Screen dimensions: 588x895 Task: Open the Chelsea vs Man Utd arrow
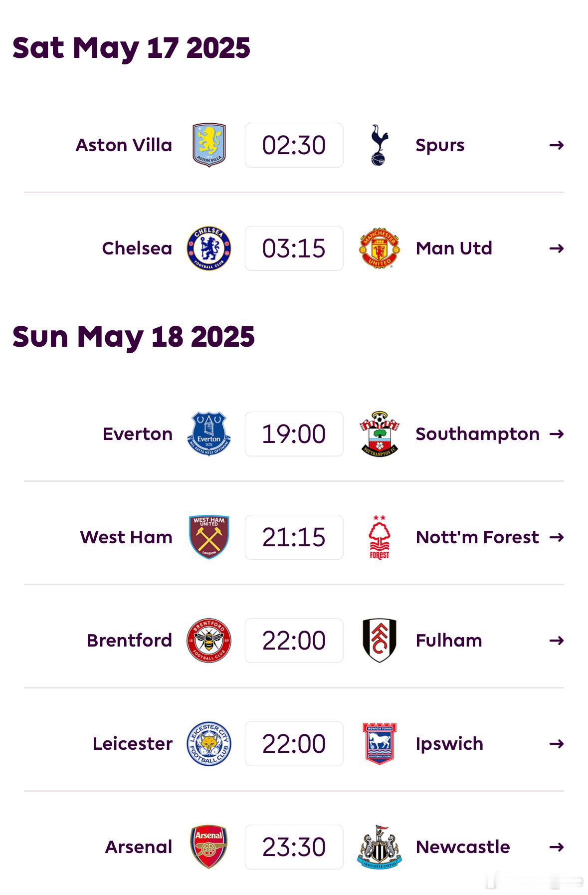(557, 248)
